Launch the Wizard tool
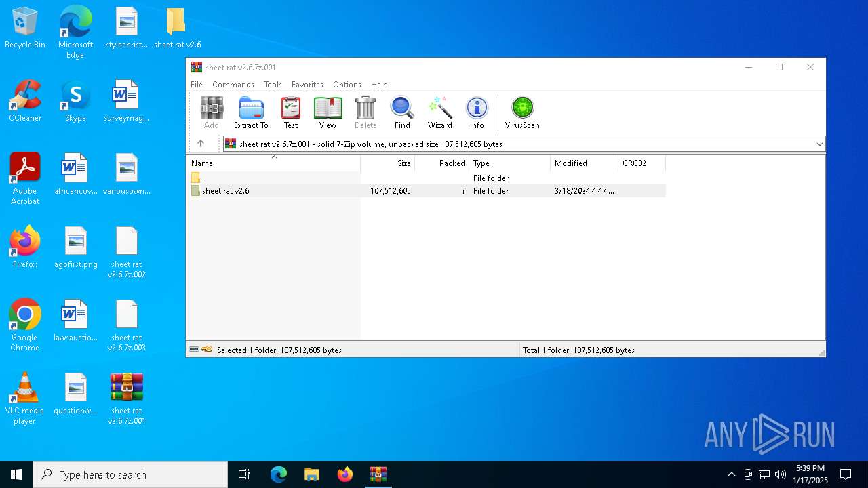The image size is (868, 488). (439, 113)
